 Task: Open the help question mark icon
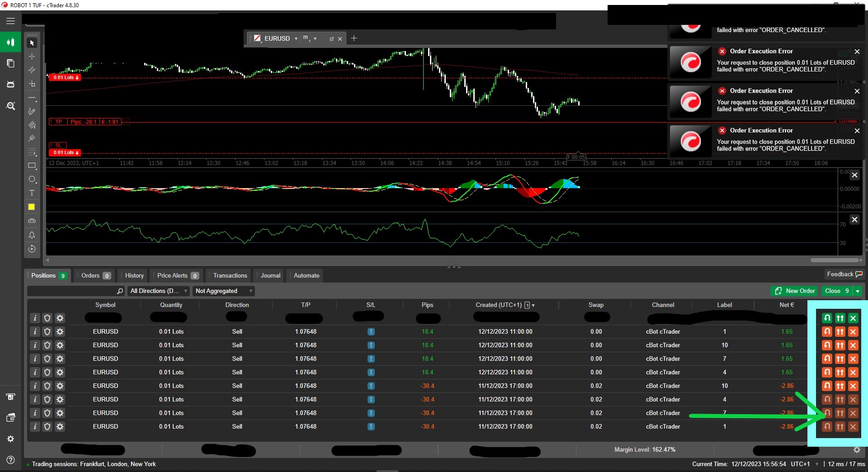(x=10, y=460)
